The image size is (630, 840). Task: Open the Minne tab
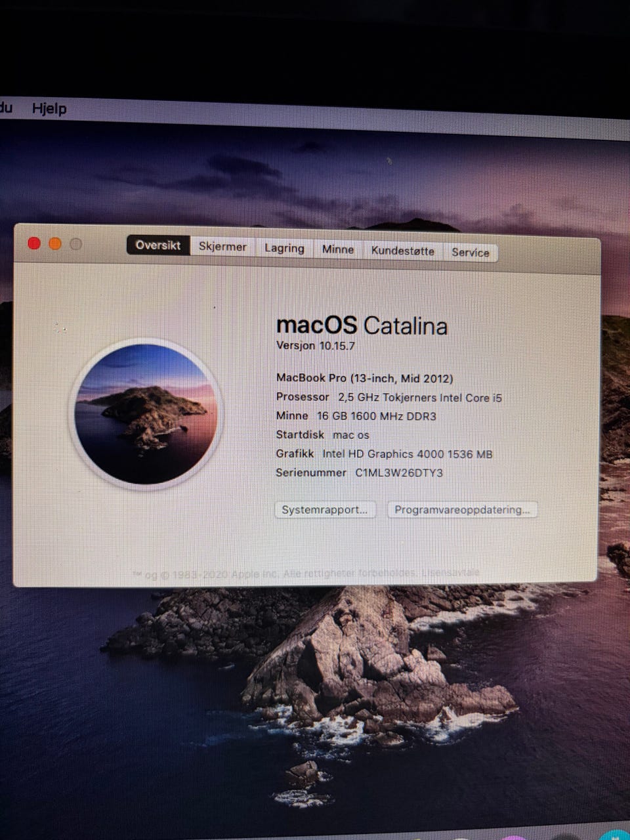tap(338, 249)
